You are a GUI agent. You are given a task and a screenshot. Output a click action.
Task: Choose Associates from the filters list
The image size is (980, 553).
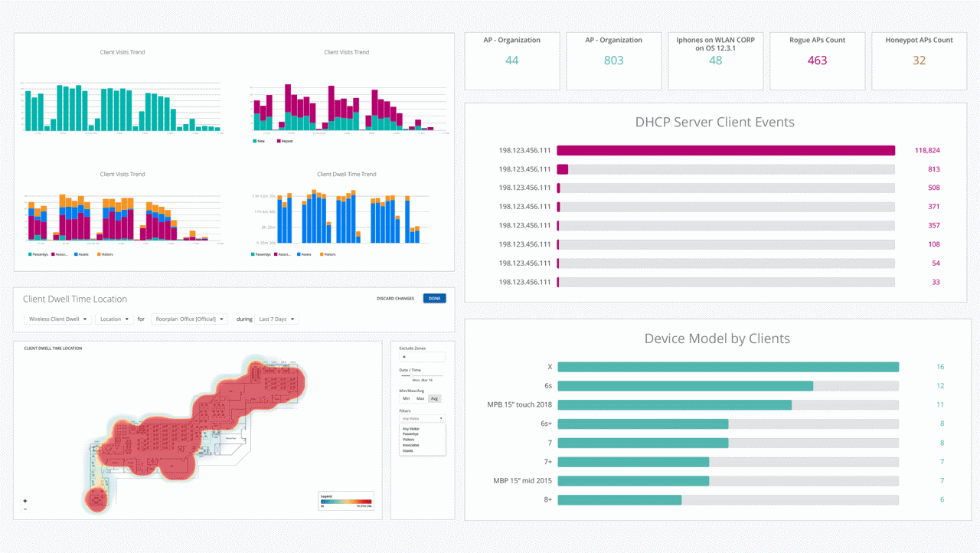pyautogui.click(x=411, y=445)
